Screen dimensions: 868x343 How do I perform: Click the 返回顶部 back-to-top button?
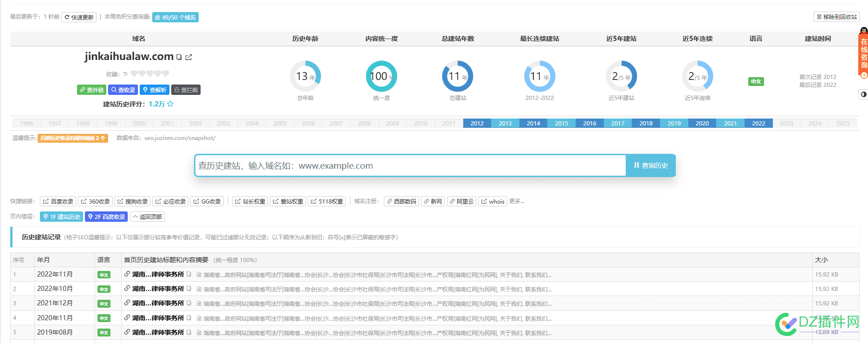(147, 217)
